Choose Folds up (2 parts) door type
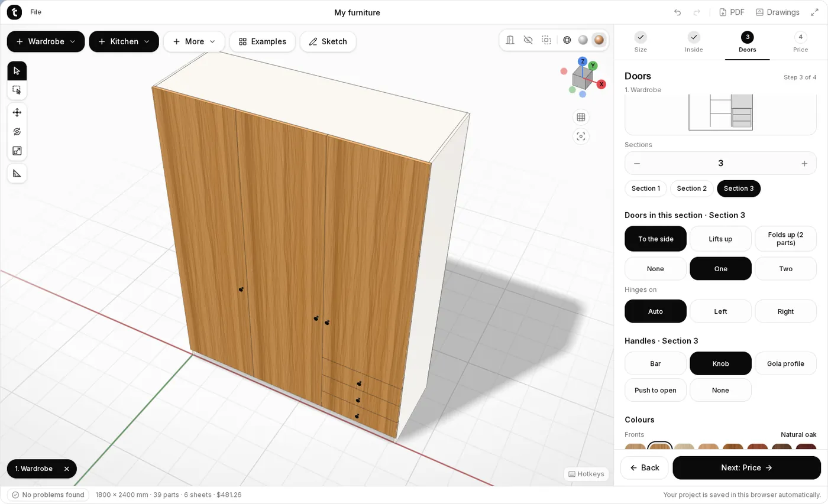This screenshot has height=504, width=828. pos(785,239)
